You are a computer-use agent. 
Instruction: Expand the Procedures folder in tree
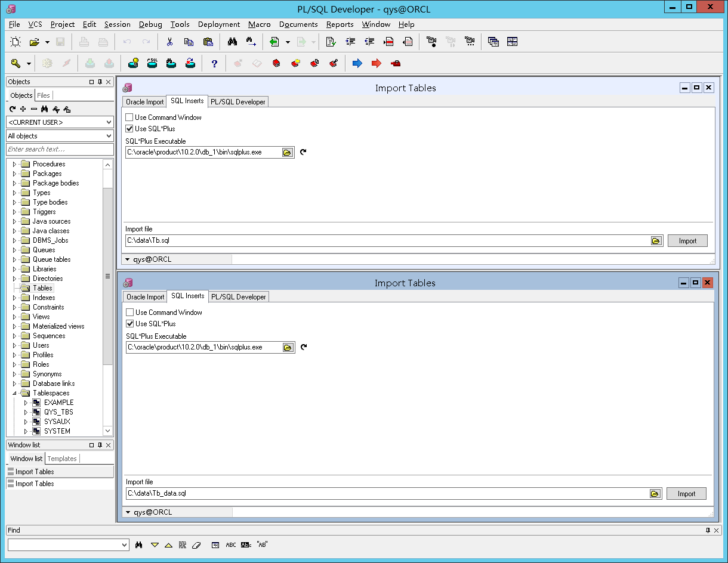(x=14, y=164)
